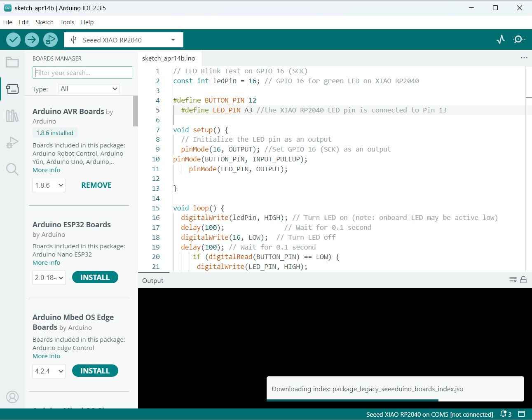Focus the Filter your search field

[x=83, y=72]
